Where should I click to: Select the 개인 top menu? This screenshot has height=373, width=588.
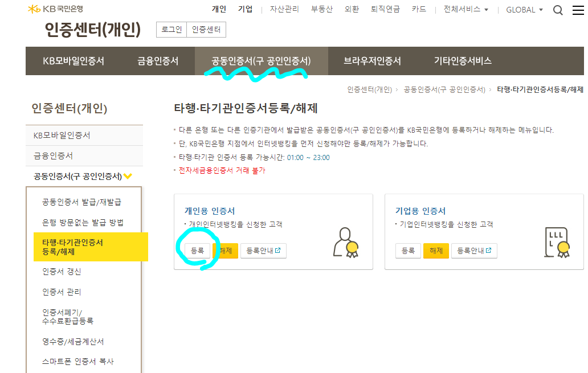coord(219,9)
